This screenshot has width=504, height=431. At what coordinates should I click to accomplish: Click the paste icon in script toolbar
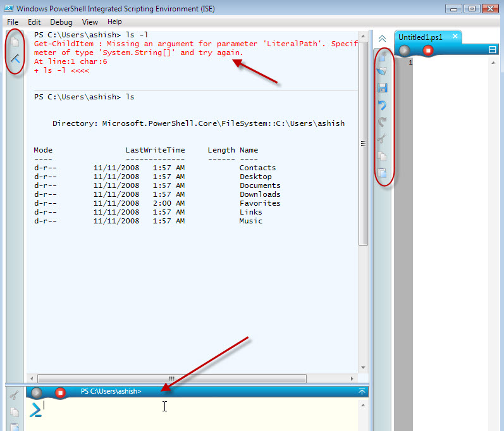coord(382,173)
